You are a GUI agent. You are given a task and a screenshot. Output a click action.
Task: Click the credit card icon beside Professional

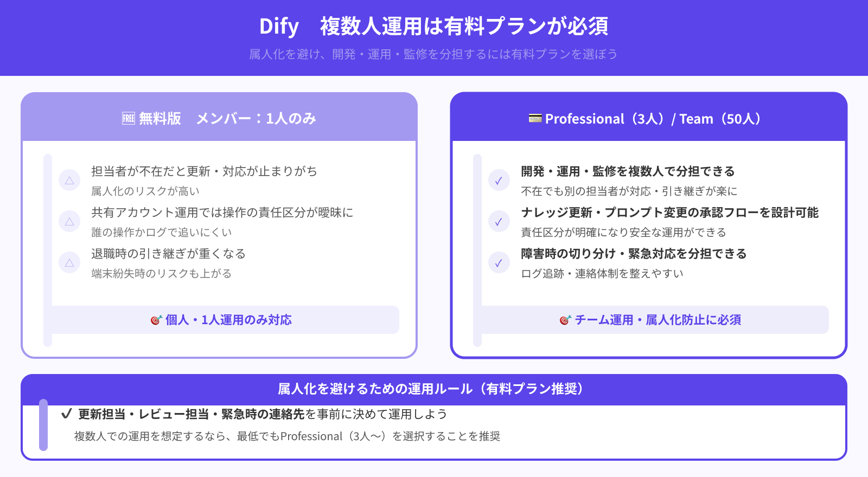535,118
